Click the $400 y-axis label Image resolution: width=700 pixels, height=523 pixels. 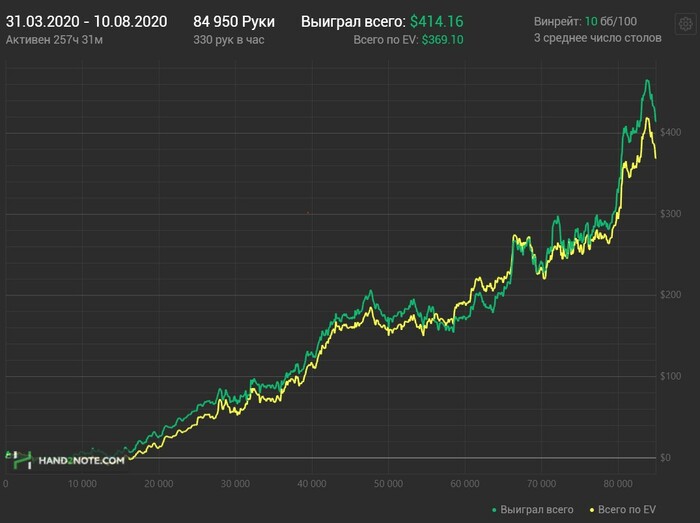[x=671, y=133]
